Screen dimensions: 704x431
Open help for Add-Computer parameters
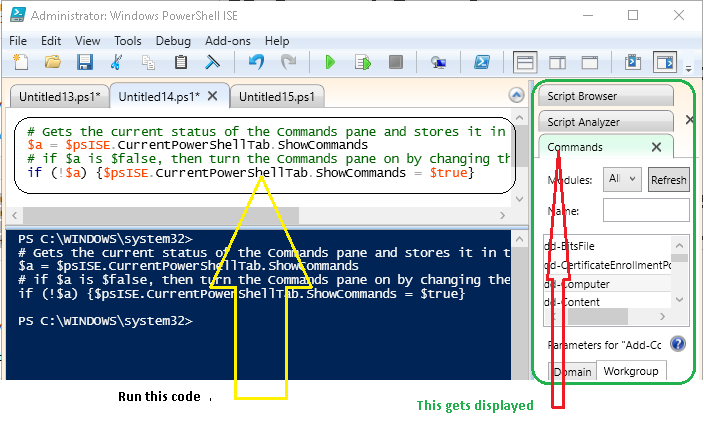pyautogui.click(x=678, y=344)
